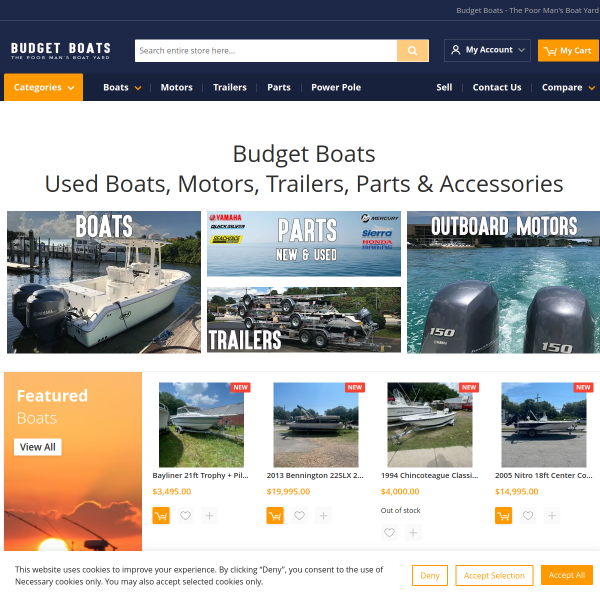Click the 2005 Nitro boat photo
The width and height of the screenshot is (600, 600).
pyautogui.click(x=544, y=425)
